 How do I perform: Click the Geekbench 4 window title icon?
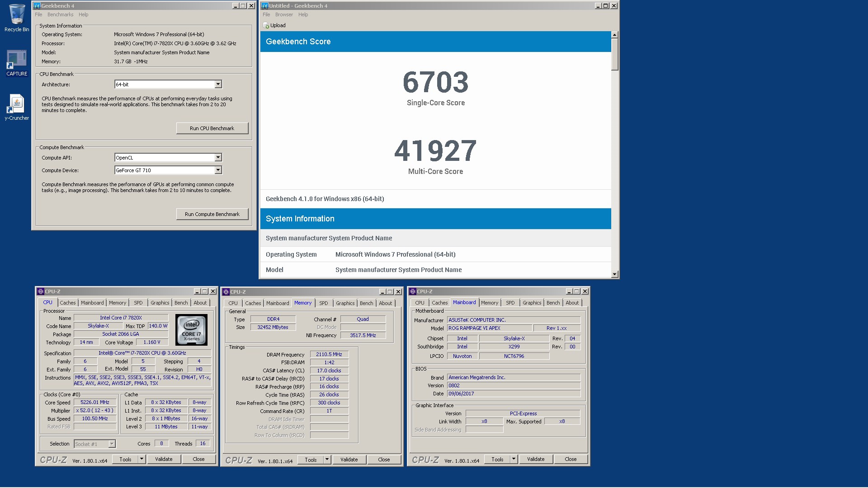(x=37, y=6)
